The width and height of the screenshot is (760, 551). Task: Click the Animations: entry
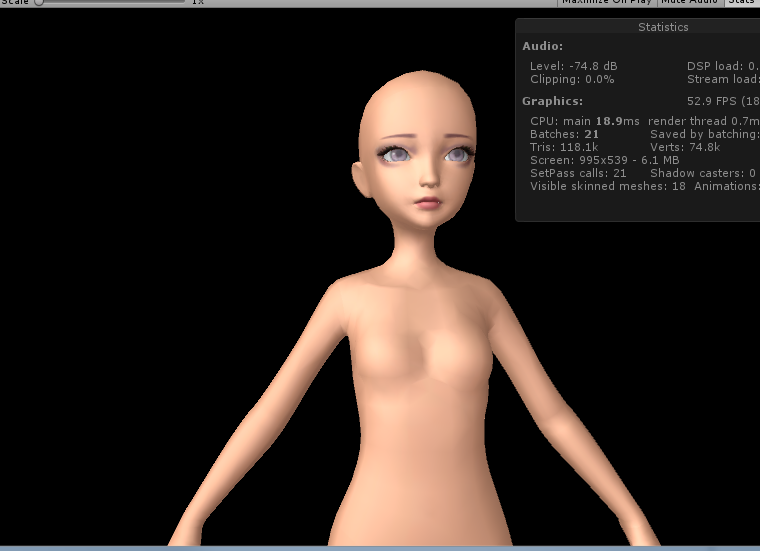click(x=727, y=187)
